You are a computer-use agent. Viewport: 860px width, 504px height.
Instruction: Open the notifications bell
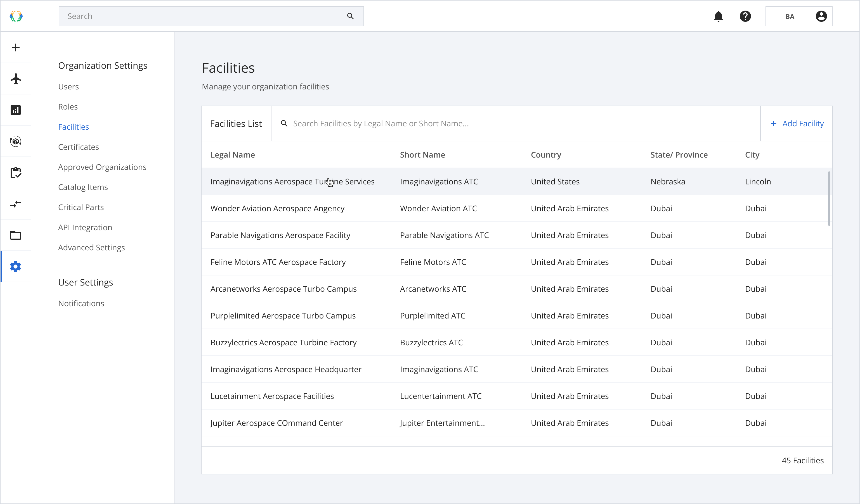tap(718, 16)
